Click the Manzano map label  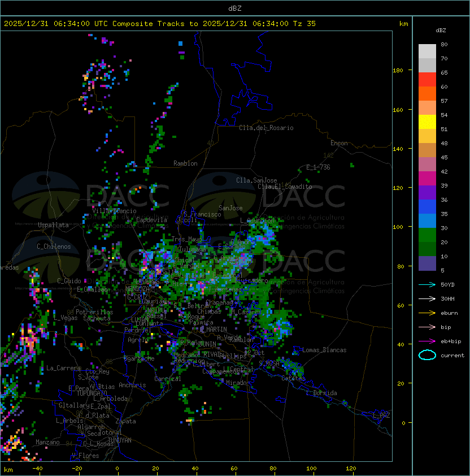(x=47, y=442)
